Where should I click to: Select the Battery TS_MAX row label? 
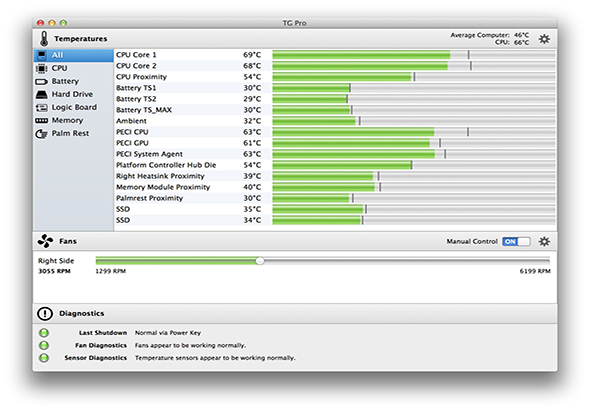click(144, 110)
